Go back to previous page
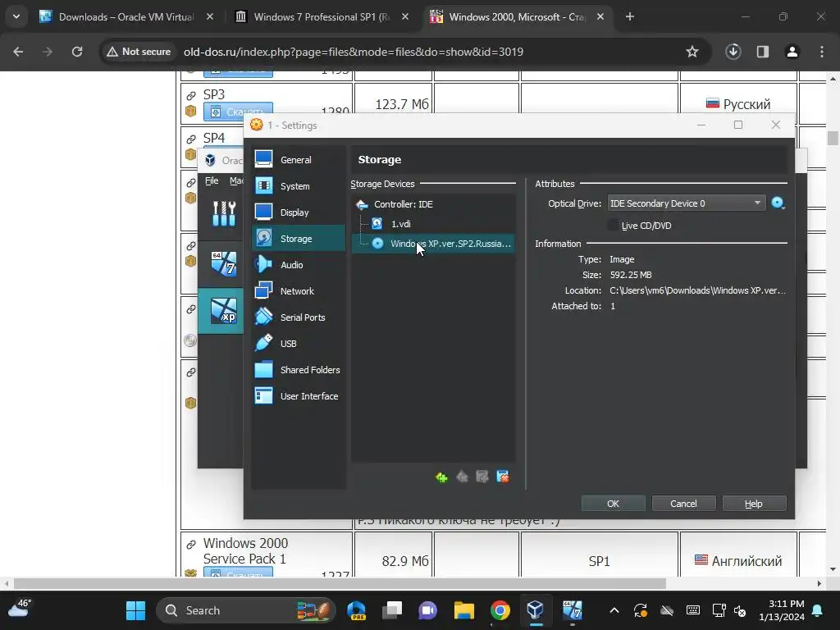840x630 pixels. coord(18,52)
